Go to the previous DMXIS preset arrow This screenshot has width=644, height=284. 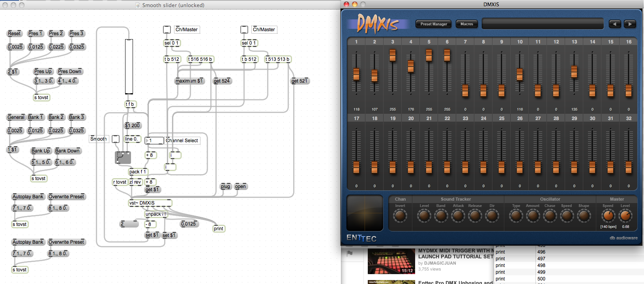pyautogui.click(x=614, y=24)
